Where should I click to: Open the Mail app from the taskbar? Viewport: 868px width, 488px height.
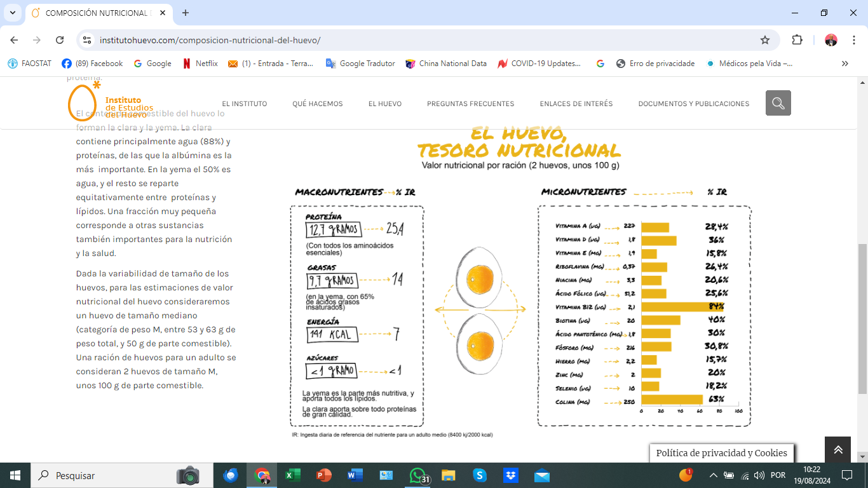[542, 475]
